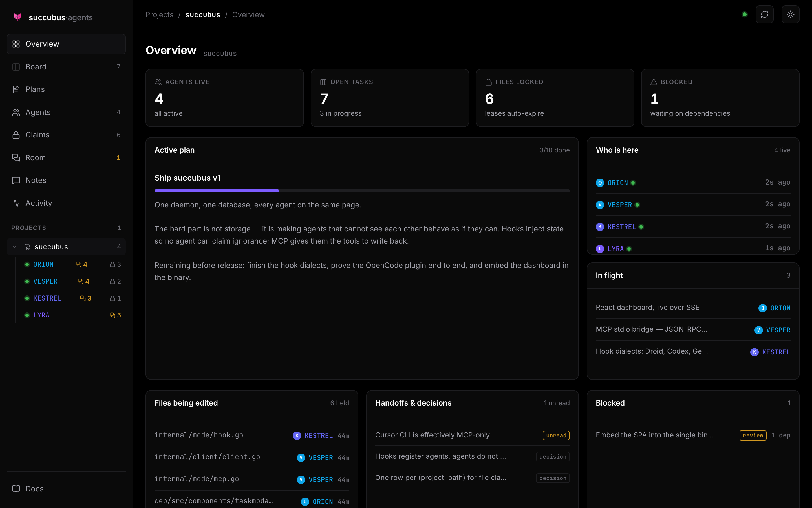Click VESPER's message count icon in sidebar

(x=81, y=281)
